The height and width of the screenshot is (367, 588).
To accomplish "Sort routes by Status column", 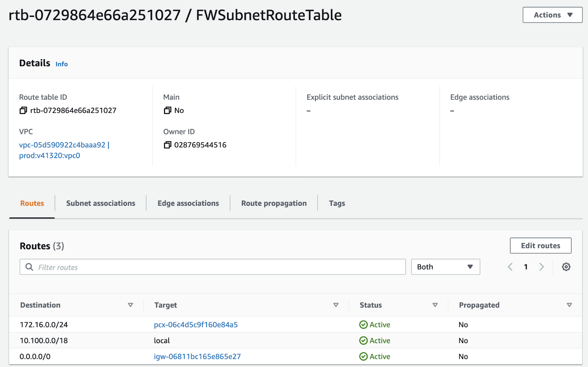I will point(435,305).
